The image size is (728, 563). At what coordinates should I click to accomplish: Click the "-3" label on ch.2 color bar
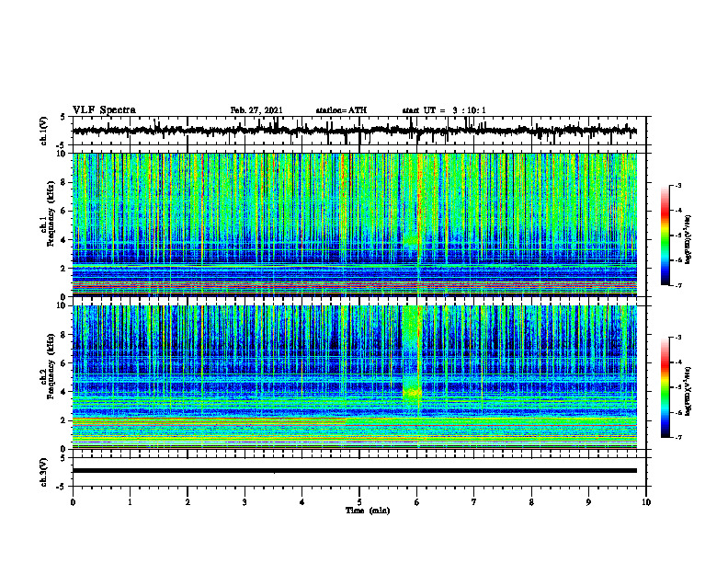pyautogui.click(x=677, y=338)
